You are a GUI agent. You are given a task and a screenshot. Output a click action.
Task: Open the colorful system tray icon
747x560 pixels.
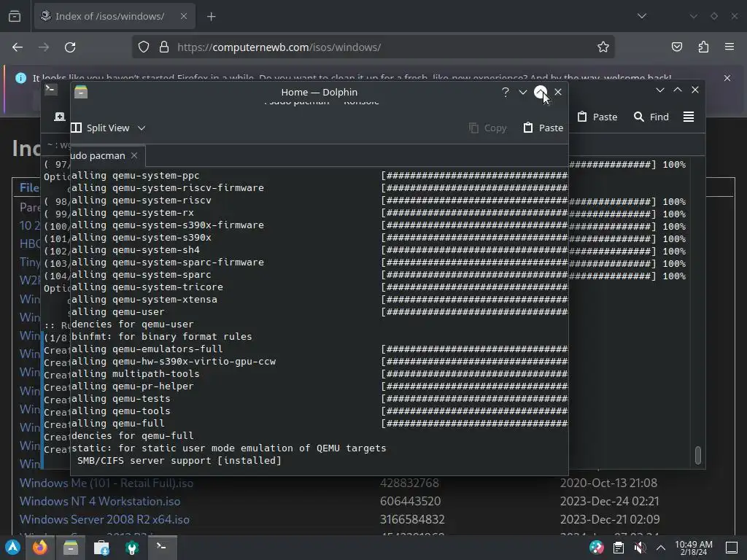pyautogui.click(x=596, y=548)
